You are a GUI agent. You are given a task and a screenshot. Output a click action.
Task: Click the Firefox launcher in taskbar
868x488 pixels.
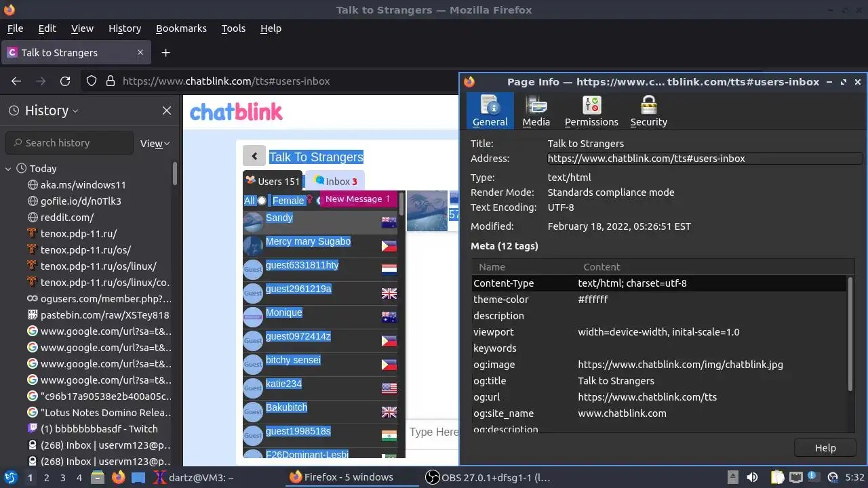click(118, 478)
